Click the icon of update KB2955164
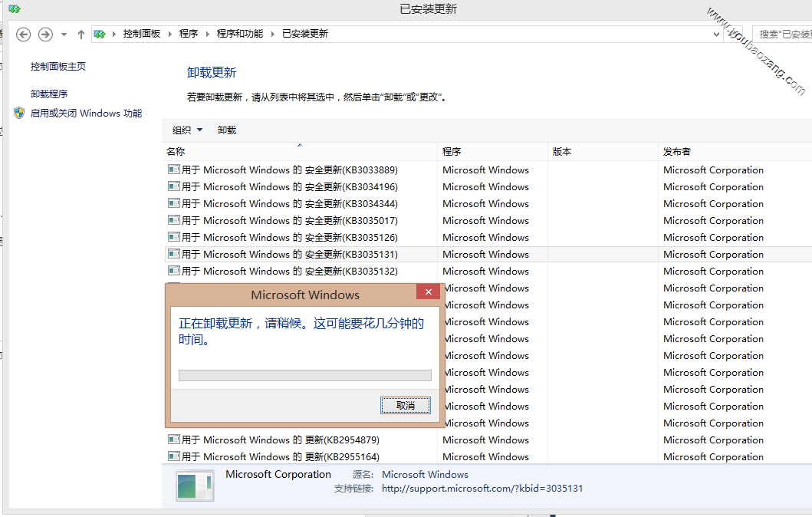This screenshot has height=517, width=812. (174, 456)
